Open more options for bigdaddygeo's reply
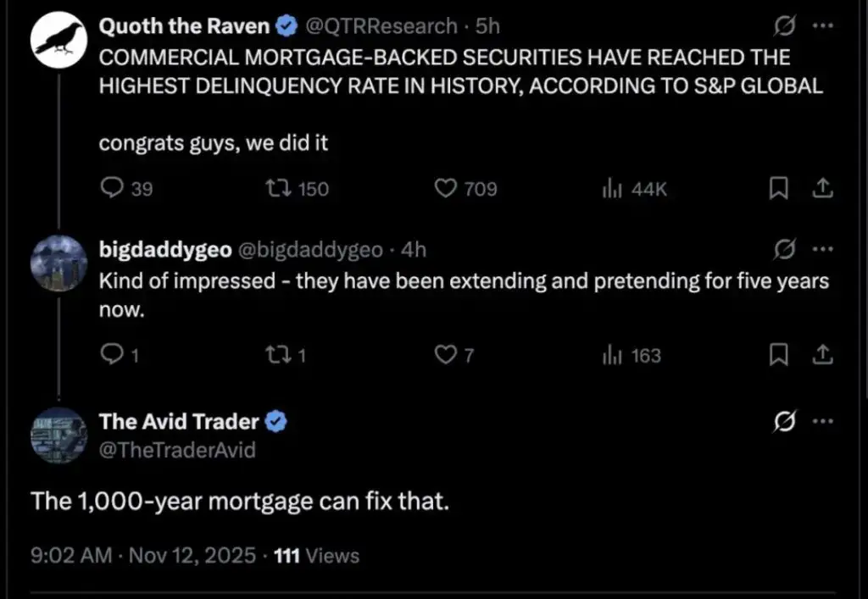Screen dimensions: 868x599 click(822, 249)
